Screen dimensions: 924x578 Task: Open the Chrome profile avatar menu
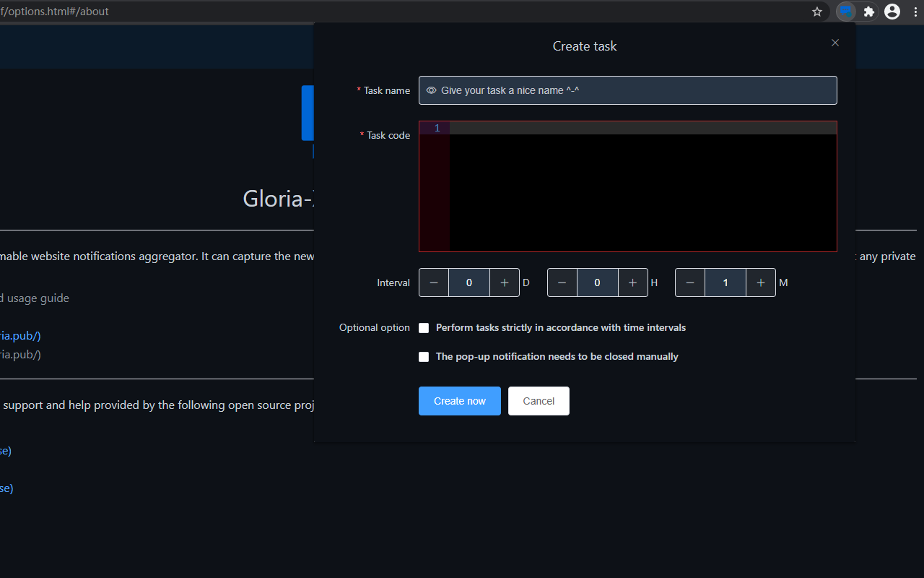[892, 12]
